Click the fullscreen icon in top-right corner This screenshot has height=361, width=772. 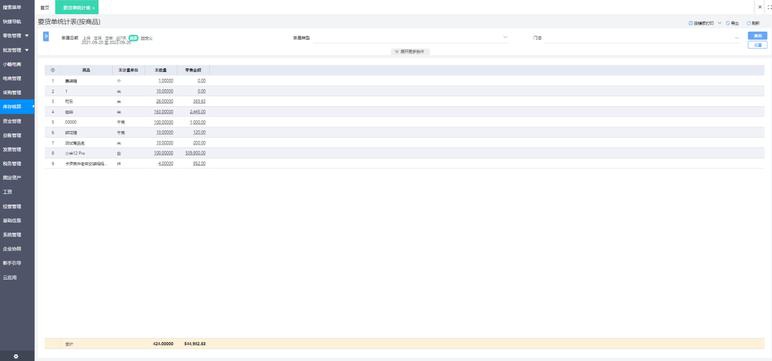[x=769, y=7]
